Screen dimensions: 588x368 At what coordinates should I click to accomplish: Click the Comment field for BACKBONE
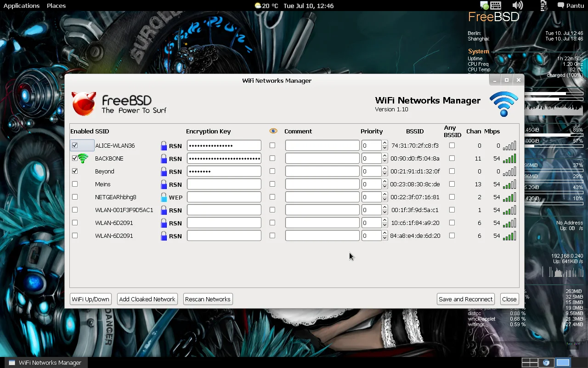coord(322,158)
